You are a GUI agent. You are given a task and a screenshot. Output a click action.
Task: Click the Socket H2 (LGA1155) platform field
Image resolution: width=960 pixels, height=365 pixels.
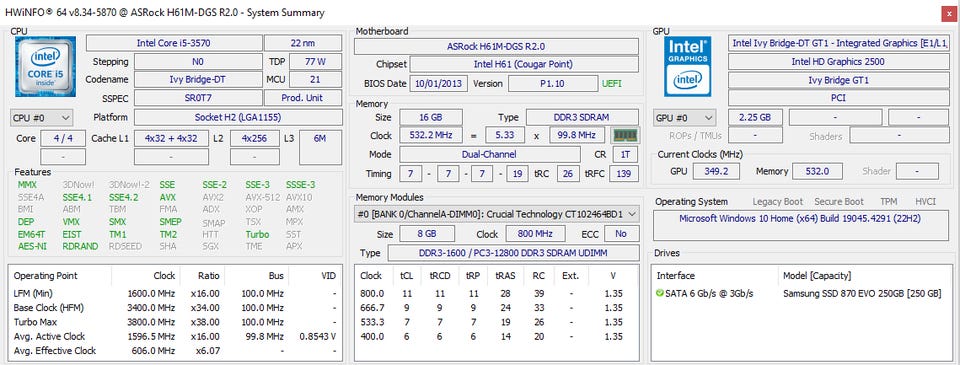click(238, 118)
